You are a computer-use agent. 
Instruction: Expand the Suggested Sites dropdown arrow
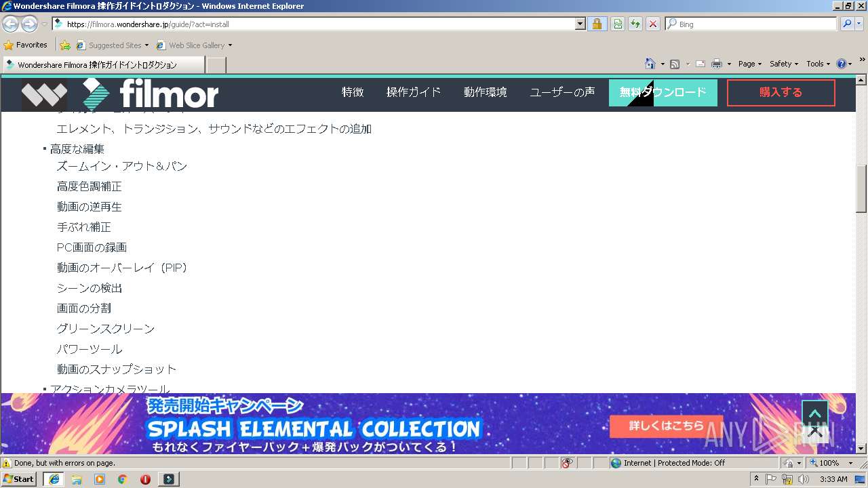click(x=146, y=45)
